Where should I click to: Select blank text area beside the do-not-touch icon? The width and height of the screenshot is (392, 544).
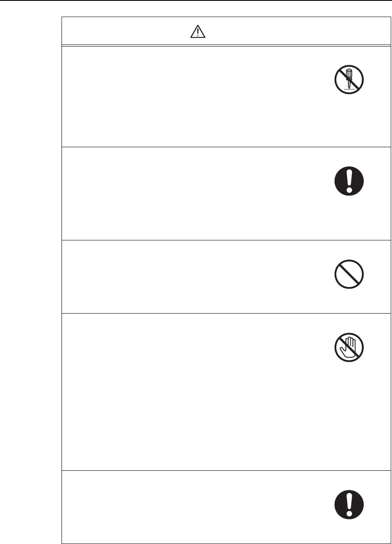coord(187,391)
